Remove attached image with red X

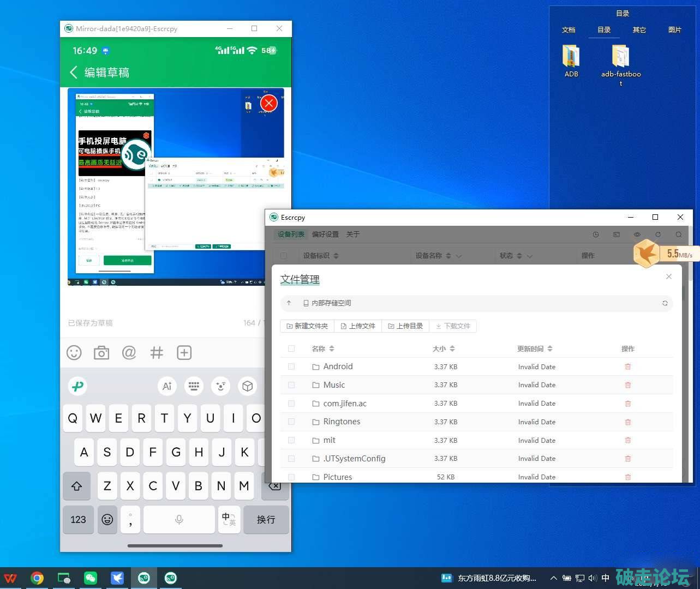click(268, 103)
